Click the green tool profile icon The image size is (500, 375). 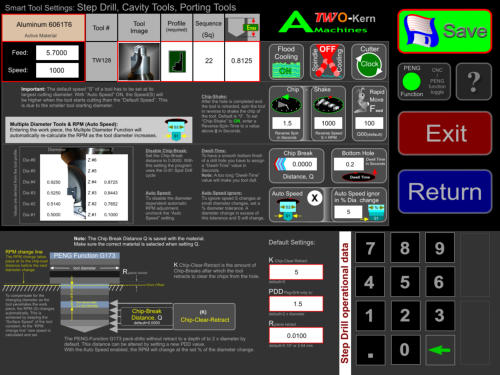tap(177, 61)
